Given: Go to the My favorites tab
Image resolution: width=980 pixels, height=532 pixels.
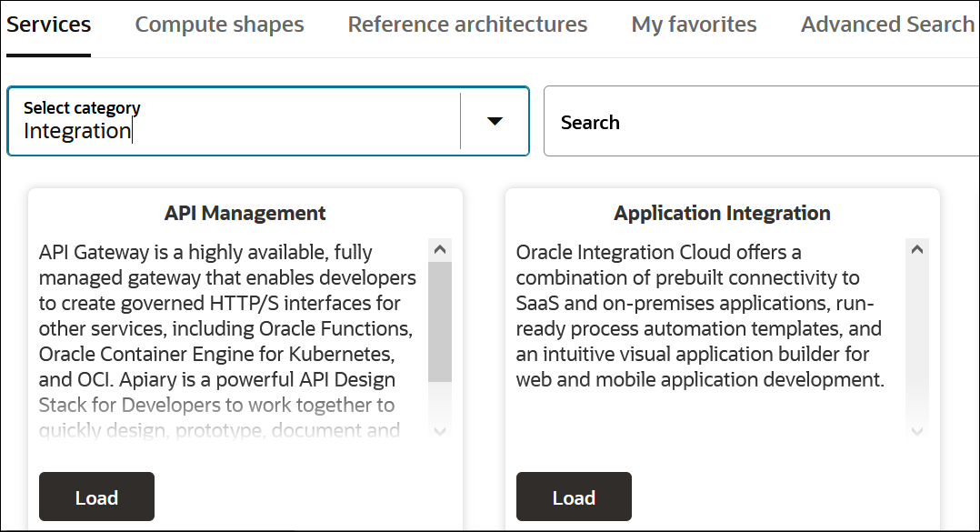Looking at the screenshot, I should 694,25.
